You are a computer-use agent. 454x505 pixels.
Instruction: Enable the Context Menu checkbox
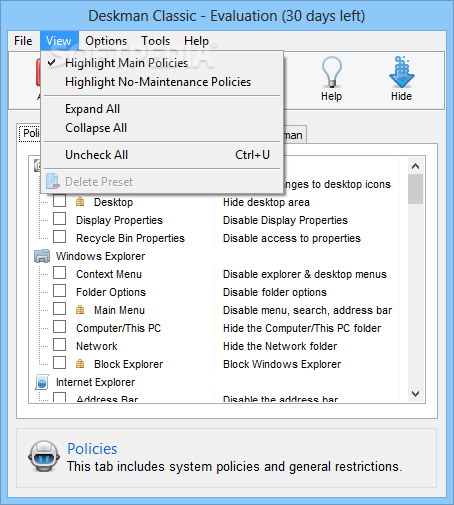pos(60,273)
